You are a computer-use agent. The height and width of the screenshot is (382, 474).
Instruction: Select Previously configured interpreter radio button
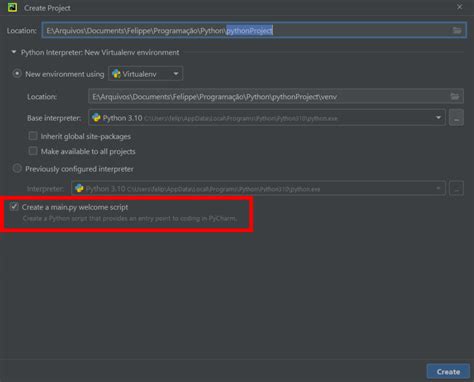[17, 169]
